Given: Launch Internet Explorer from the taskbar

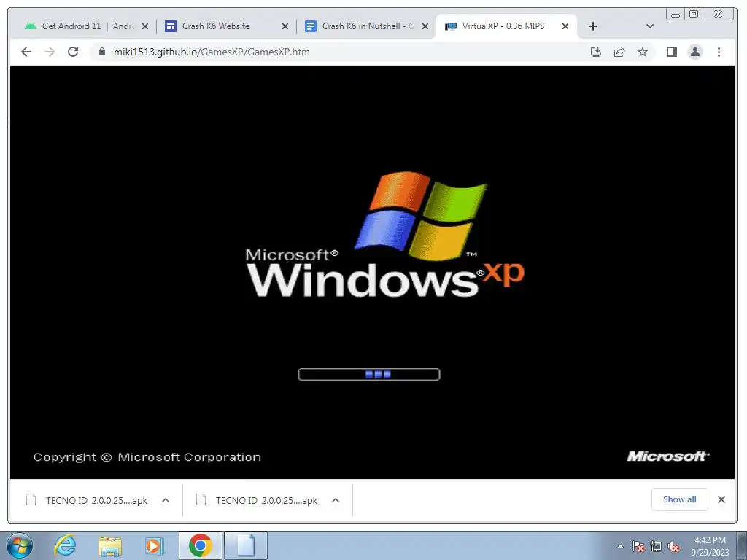Looking at the screenshot, I should (x=65, y=545).
